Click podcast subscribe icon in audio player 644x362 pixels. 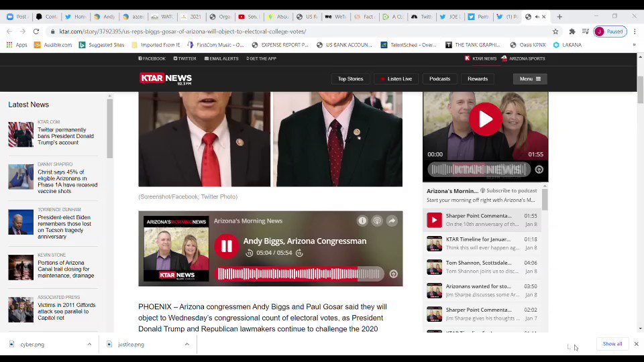(x=376, y=221)
